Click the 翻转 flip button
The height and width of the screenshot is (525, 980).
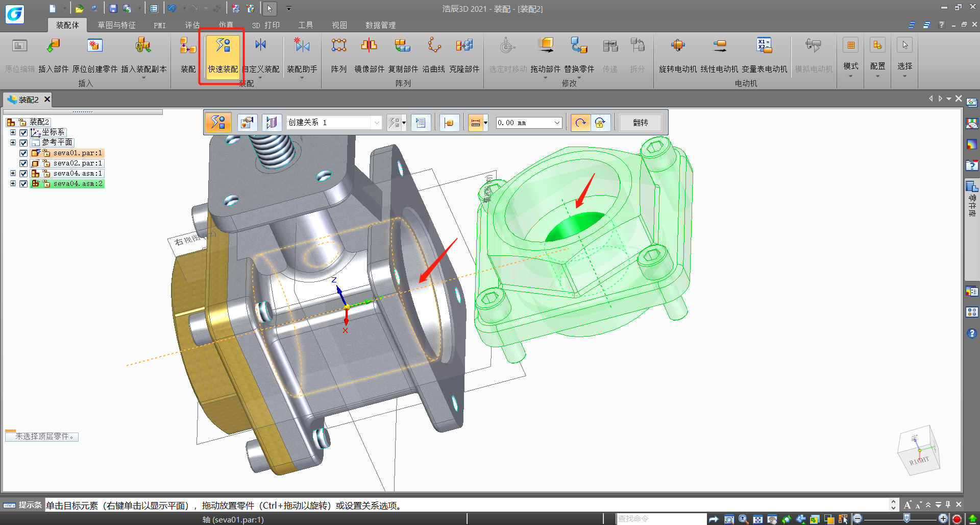(x=641, y=123)
